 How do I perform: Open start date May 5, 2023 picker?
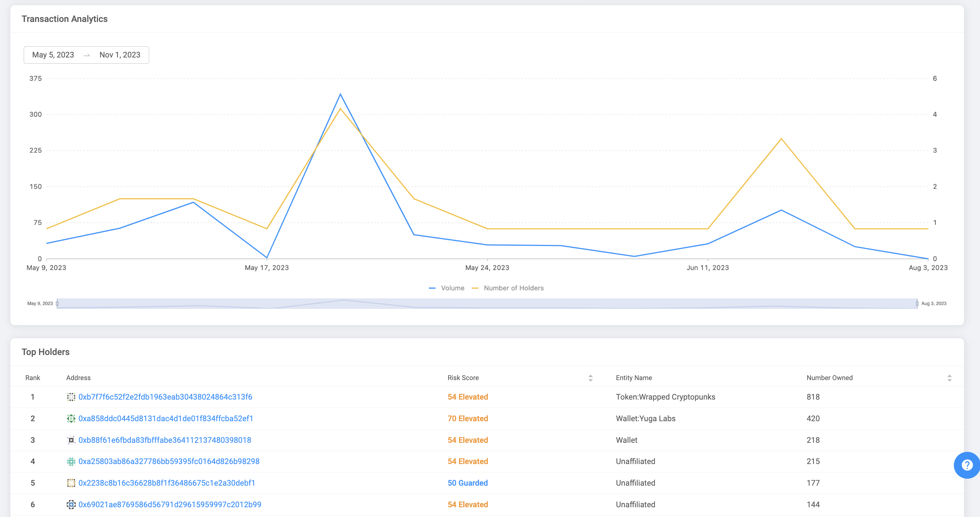click(x=53, y=55)
